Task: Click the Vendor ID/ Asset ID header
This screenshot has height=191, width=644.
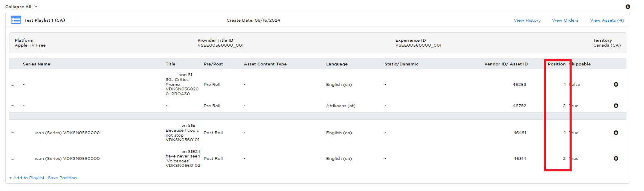Action: pyautogui.click(x=506, y=64)
